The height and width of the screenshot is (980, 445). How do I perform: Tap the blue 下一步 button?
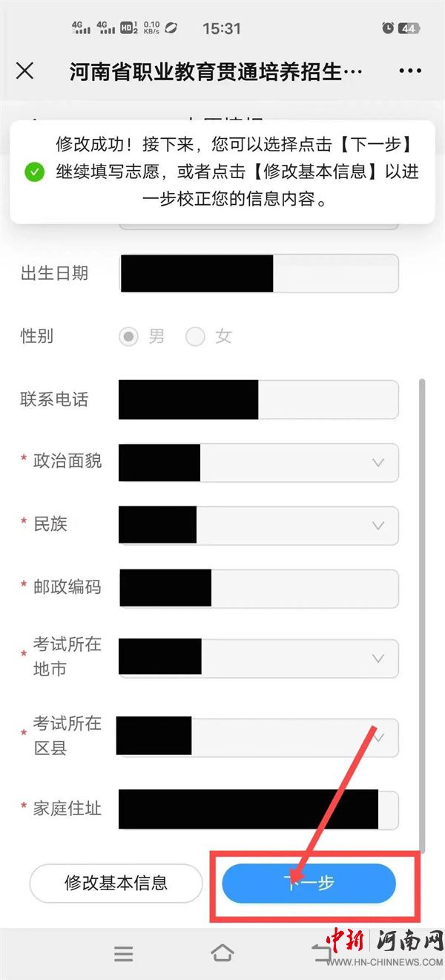tap(309, 883)
